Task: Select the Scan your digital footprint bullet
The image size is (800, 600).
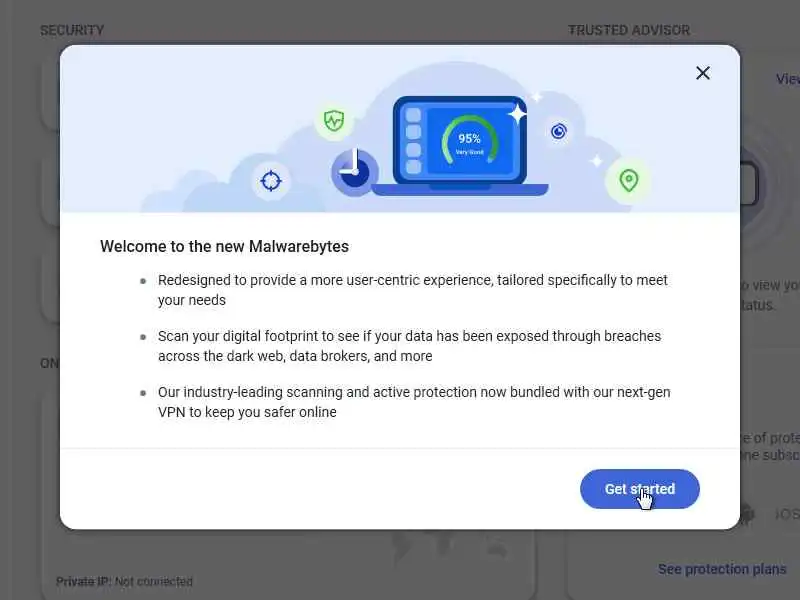Action: pyautogui.click(x=409, y=346)
